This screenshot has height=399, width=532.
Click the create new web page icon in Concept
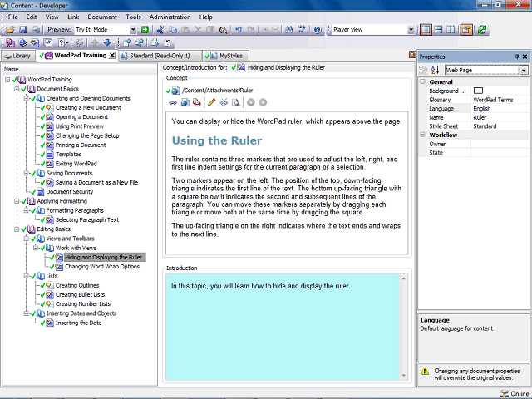pos(185,102)
